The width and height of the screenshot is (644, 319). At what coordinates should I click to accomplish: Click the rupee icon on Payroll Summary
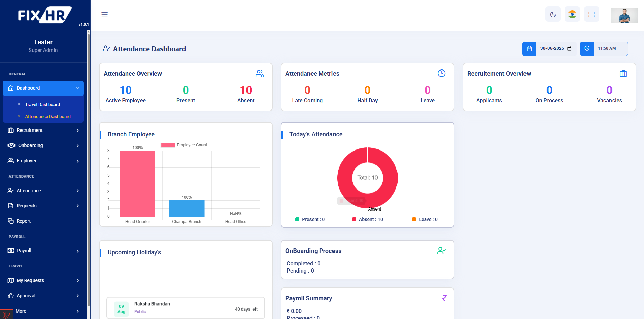point(444,298)
